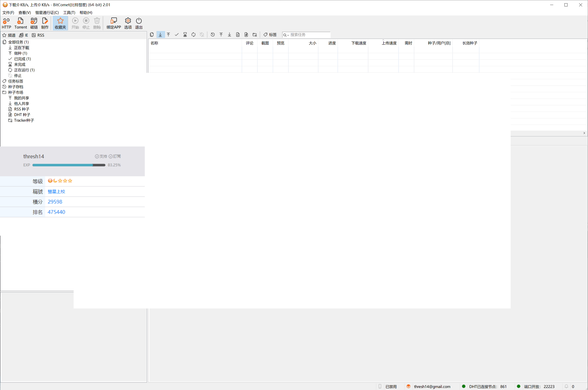588x390 pixels.
Task: Click the DHT torrents lightning document icon
Action: [x=246, y=35]
